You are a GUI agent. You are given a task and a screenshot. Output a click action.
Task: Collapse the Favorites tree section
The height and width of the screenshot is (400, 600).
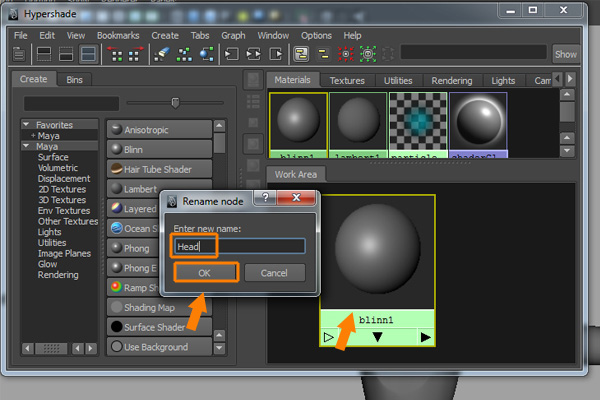coord(26,124)
